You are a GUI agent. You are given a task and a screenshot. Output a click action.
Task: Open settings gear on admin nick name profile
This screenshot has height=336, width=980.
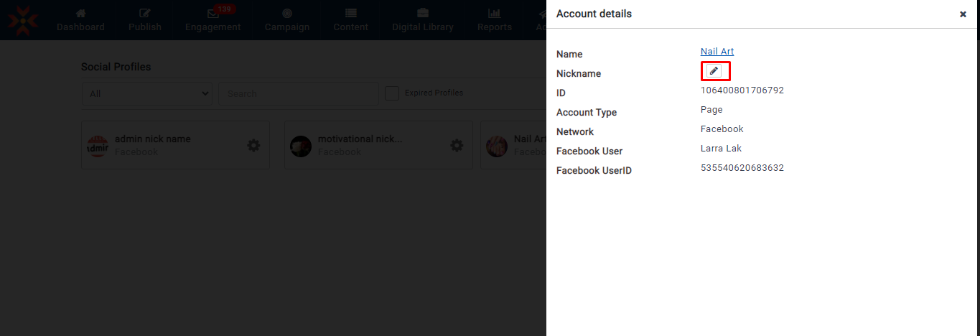pos(253,145)
